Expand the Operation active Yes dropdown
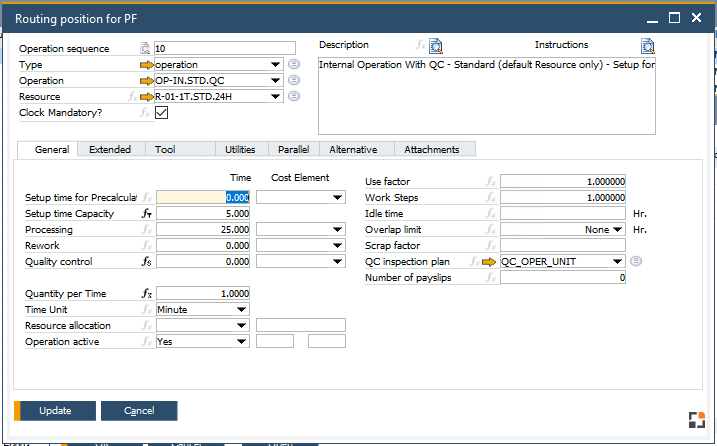Image resolution: width=717 pixels, height=446 pixels. 241,342
